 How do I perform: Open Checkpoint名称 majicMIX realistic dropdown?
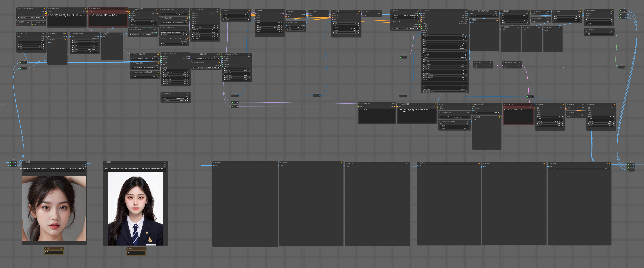point(31,17)
